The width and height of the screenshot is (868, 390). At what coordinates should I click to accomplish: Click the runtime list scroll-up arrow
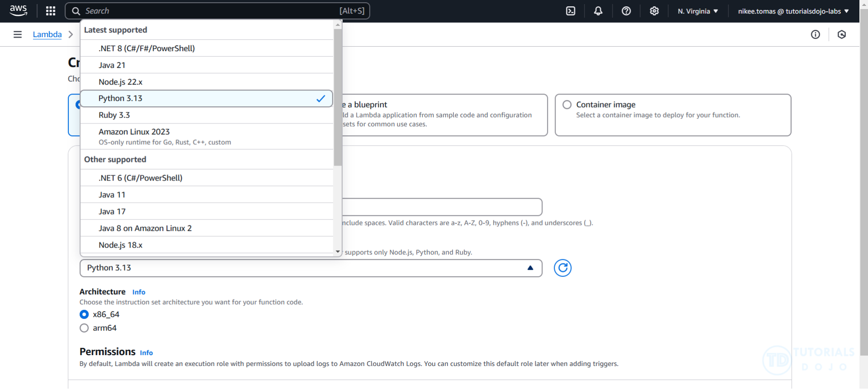pyautogui.click(x=338, y=24)
